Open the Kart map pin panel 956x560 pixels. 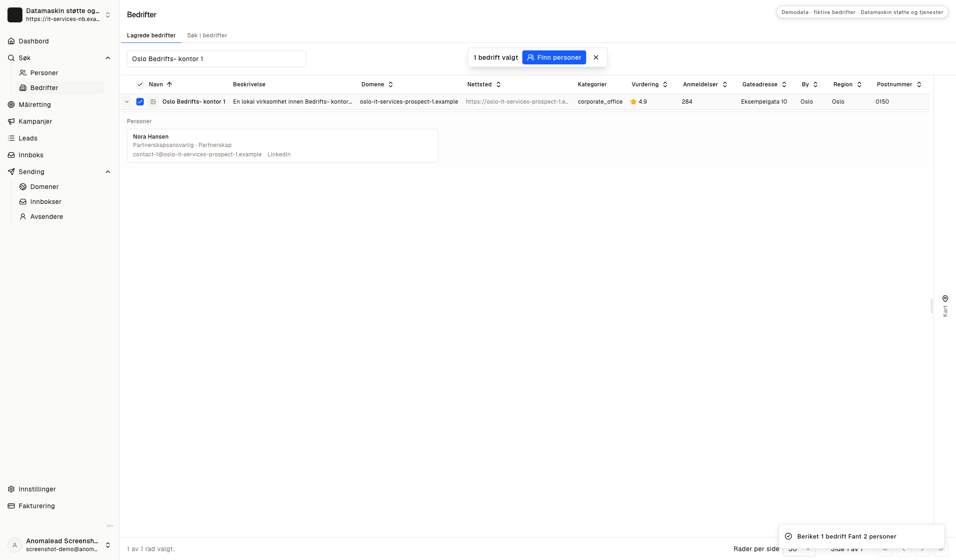coord(945,306)
